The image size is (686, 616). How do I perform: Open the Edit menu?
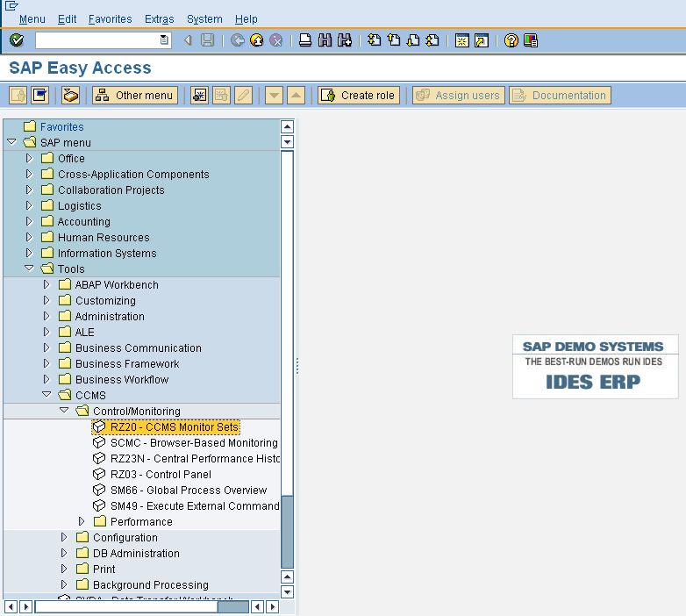click(x=67, y=19)
